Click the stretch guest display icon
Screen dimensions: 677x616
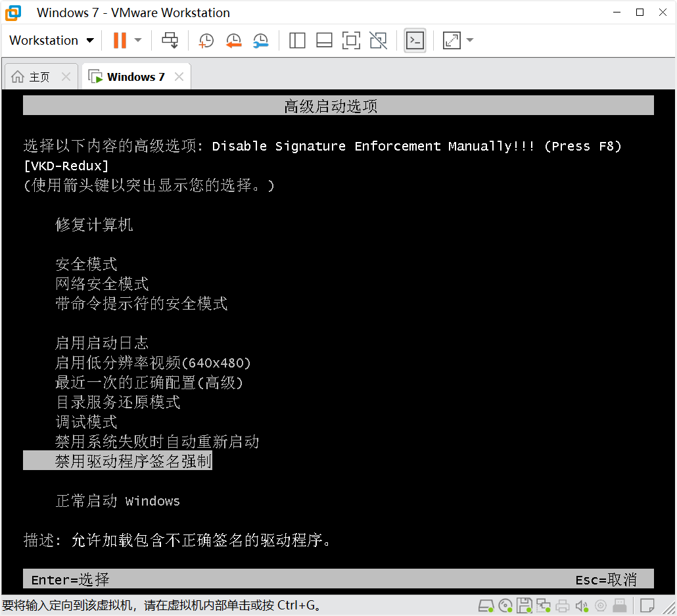(x=452, y=41)
